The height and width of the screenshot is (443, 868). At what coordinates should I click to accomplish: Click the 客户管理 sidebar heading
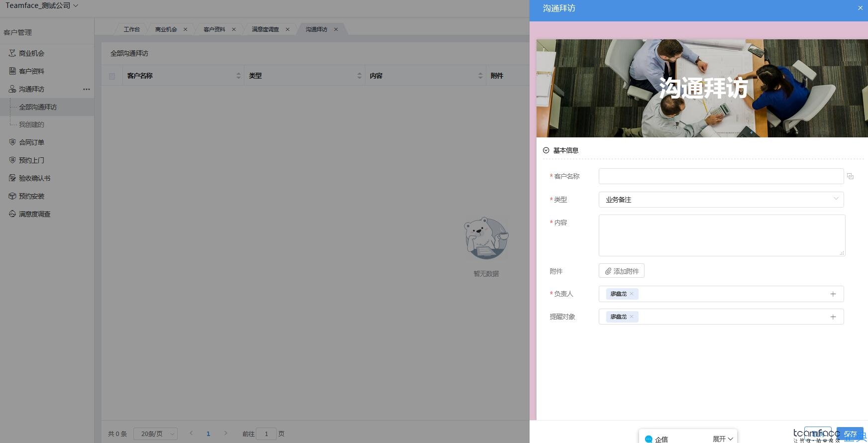17,32
